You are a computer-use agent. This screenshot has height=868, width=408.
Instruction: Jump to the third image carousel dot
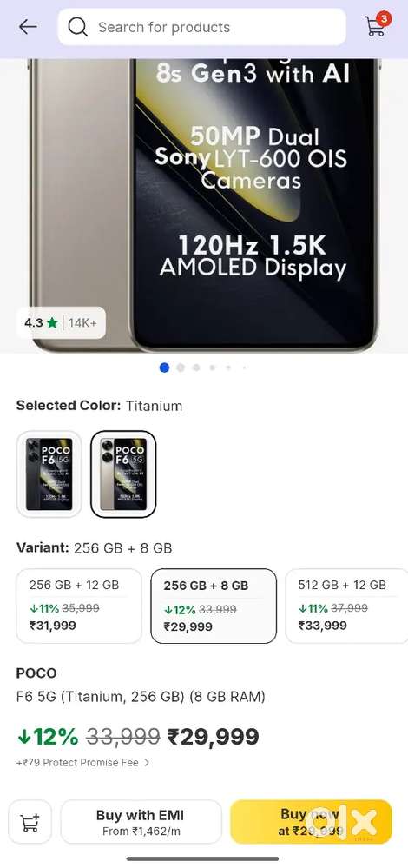pos(196,368)
